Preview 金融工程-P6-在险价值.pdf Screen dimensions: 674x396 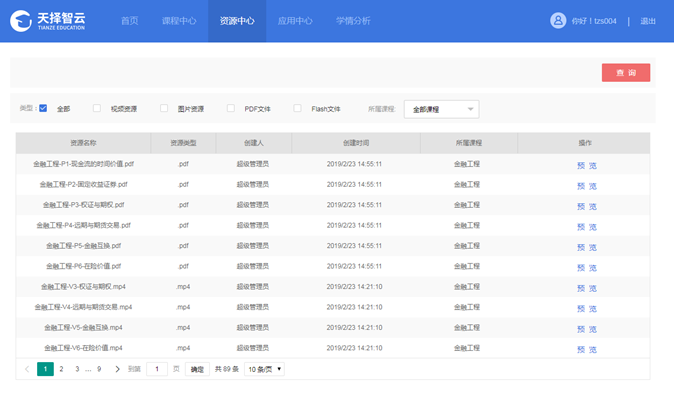[587, 268]
